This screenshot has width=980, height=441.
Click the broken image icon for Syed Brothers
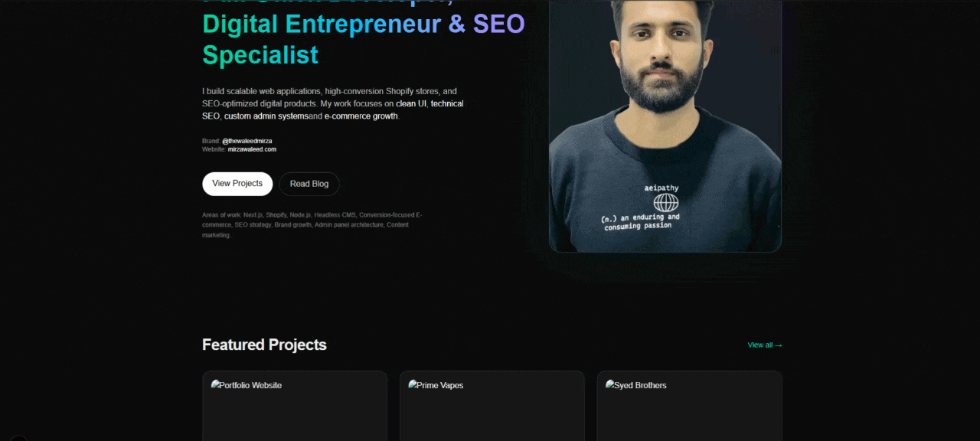pos(610,384)
